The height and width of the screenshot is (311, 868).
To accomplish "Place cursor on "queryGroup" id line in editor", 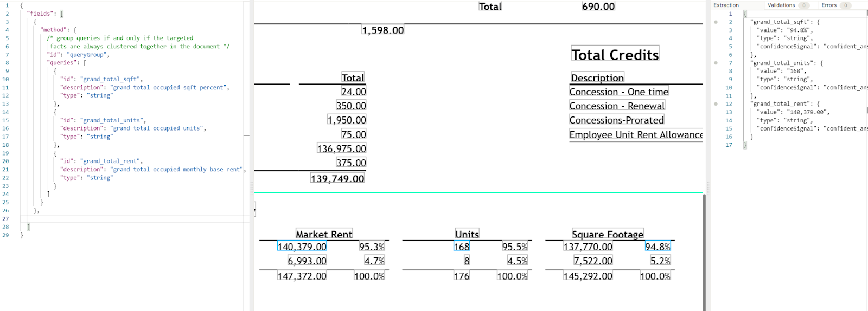I will [78, 55].
